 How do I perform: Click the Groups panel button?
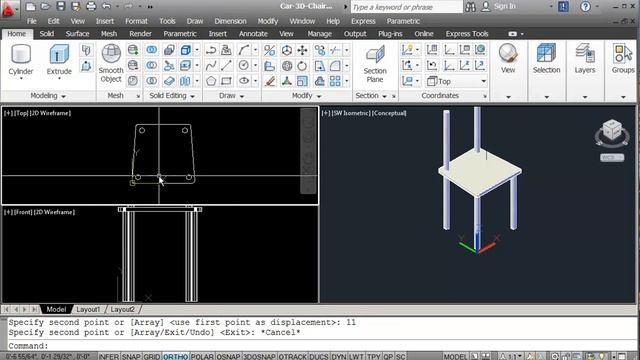pos(623,59)
